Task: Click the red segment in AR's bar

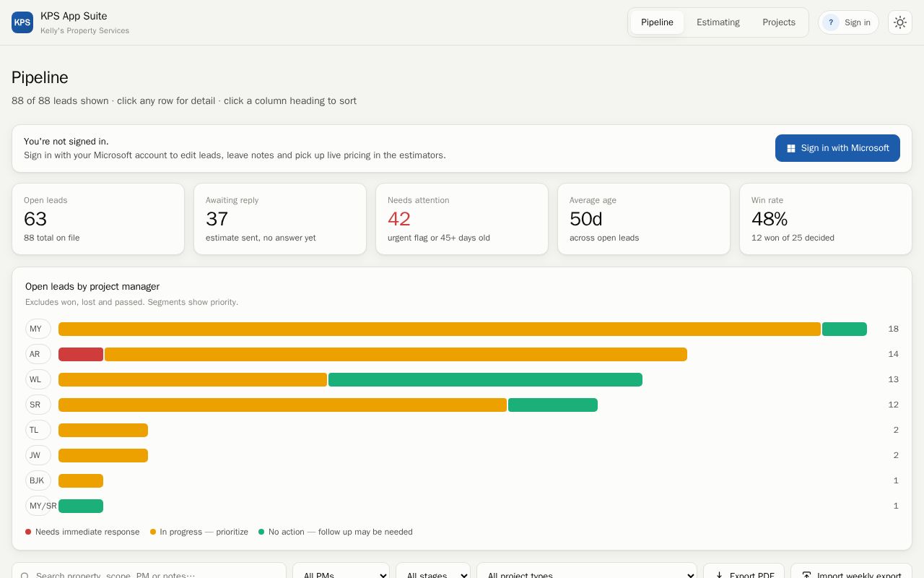Action: click(81, 354)
